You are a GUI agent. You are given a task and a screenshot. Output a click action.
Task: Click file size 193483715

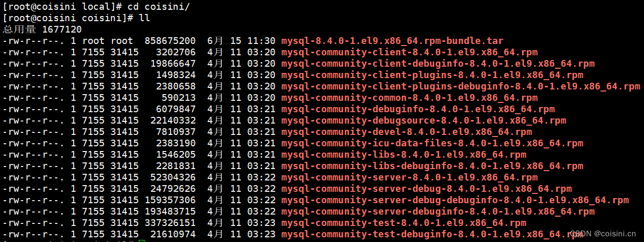170,211
